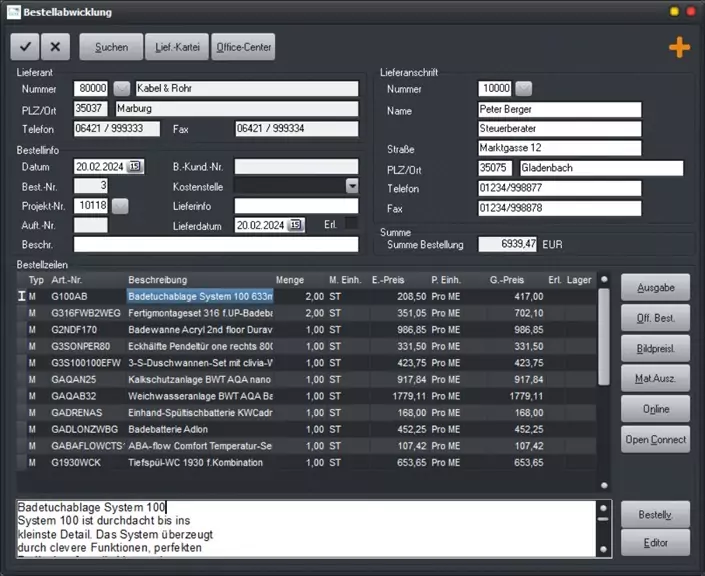Open the description Editor button
Image resolution: width=705 pixels, height=576 pixels.
click(656, 543)
